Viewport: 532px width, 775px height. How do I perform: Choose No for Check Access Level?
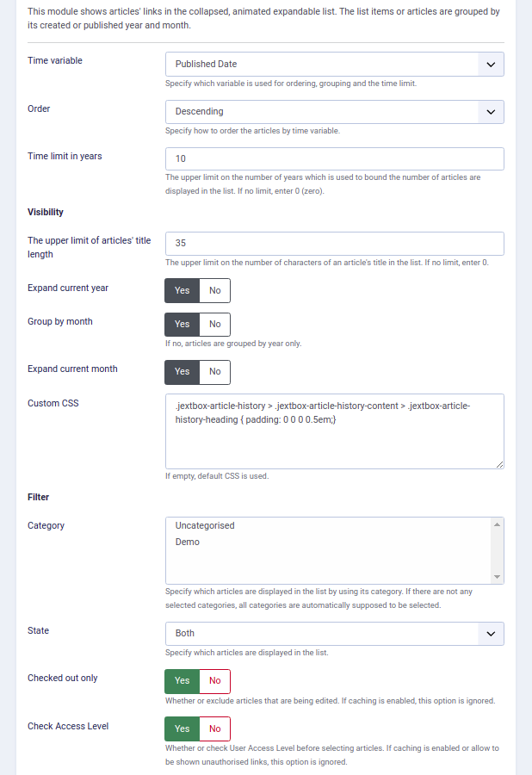click(x=215, y=729)
